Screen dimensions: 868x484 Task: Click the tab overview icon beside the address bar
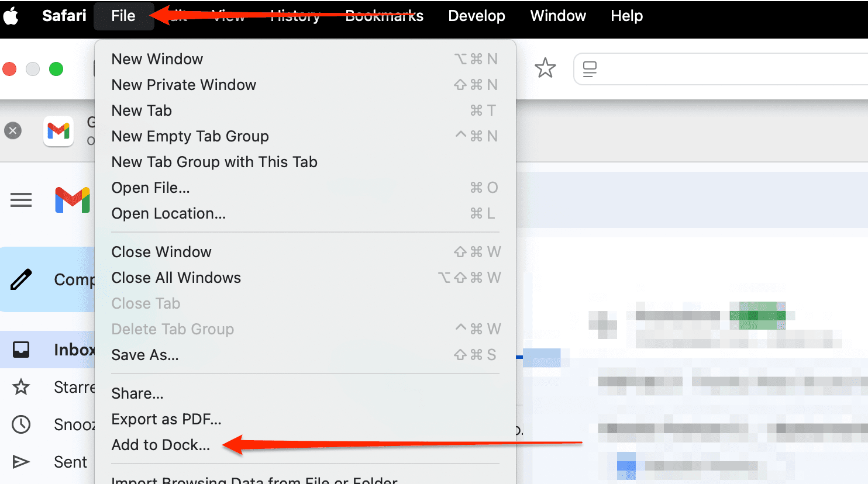pyautogui.click(x=589, y=68)
